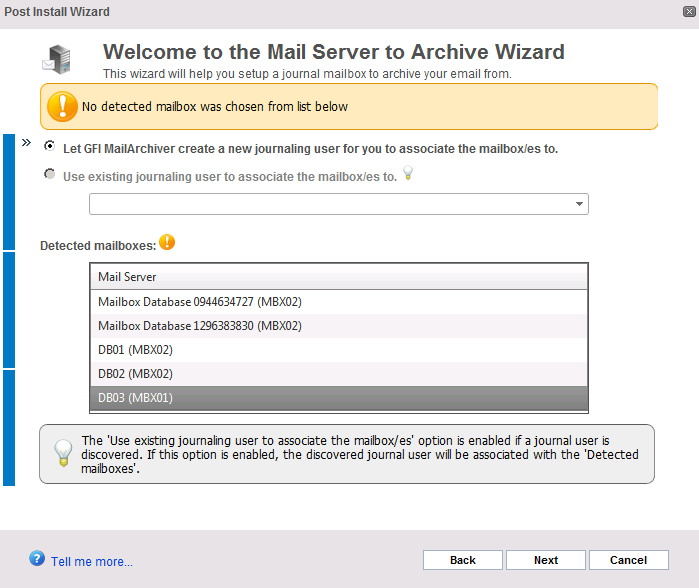Click the Mail Server column header
Viewport: 699px width, 588px height.
339,277
